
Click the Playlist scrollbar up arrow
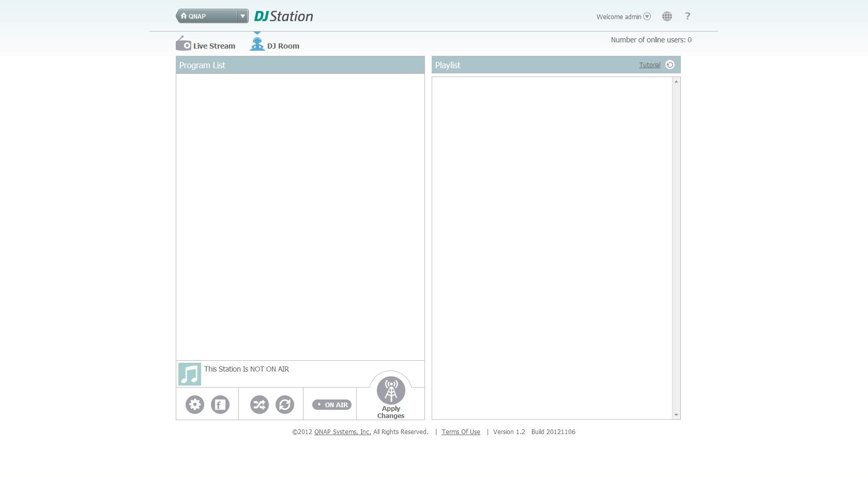click(676, 82)
